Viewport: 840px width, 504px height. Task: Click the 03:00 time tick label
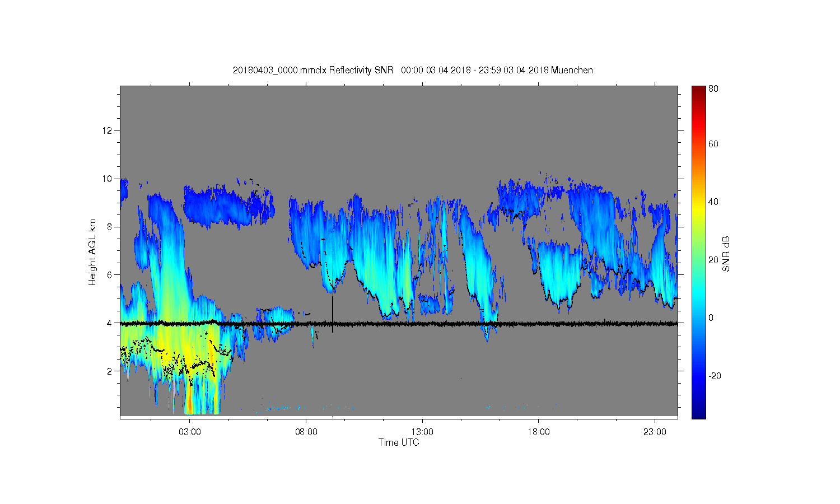(x=190, y=432)
